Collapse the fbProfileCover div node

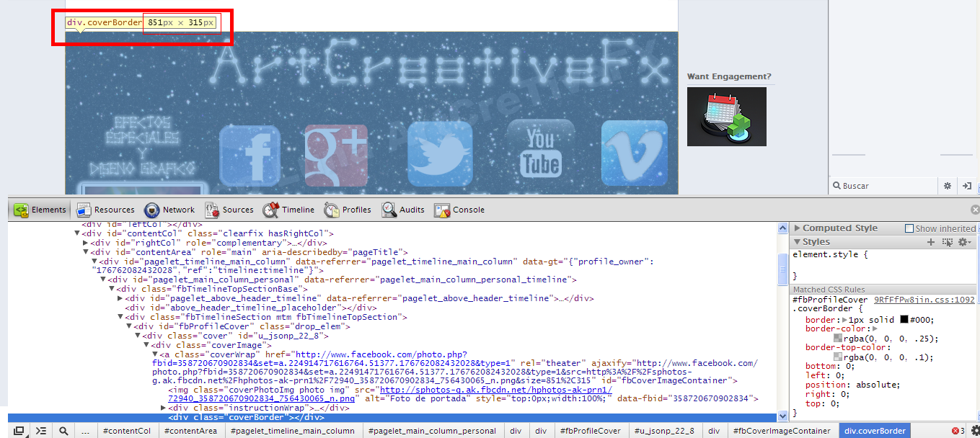coord(128,326)
